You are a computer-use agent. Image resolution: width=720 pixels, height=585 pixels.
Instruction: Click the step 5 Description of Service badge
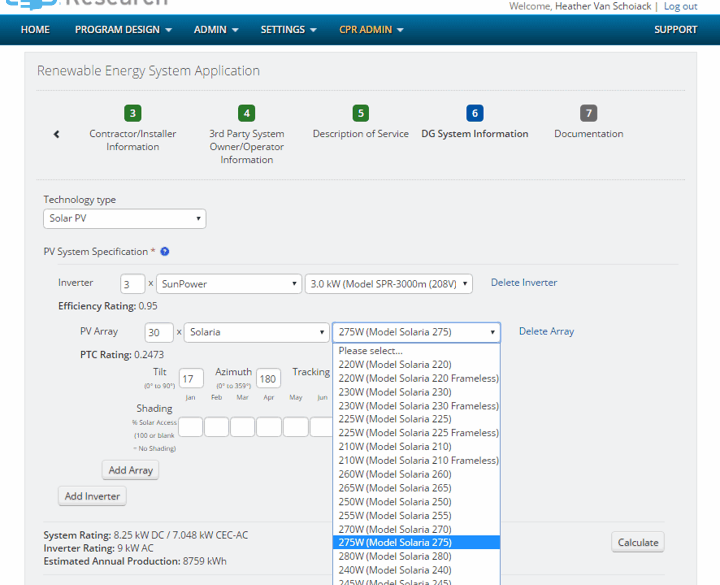coord(361,113)
